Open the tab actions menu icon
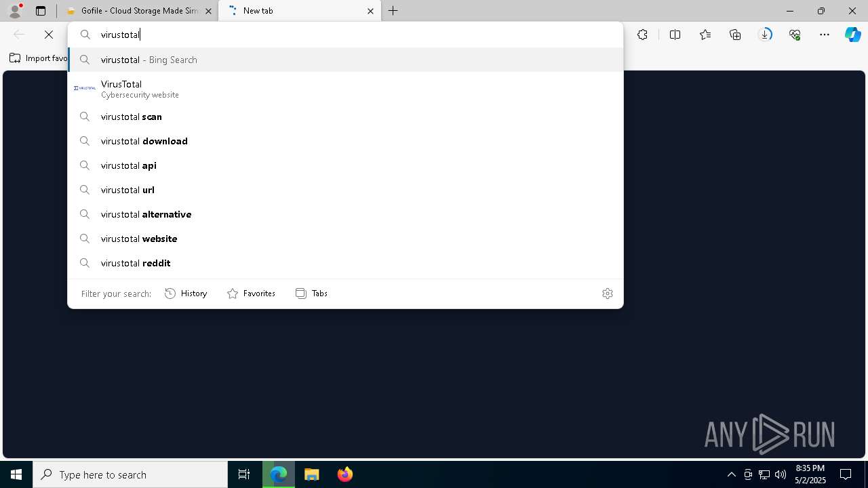Viewport: 868px width, 488px height. [41, 11]
